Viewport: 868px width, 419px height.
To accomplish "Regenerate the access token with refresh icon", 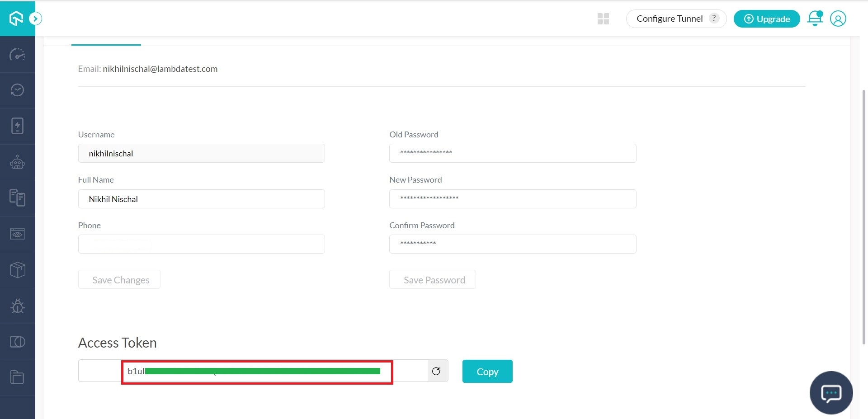I will (436, 371).
